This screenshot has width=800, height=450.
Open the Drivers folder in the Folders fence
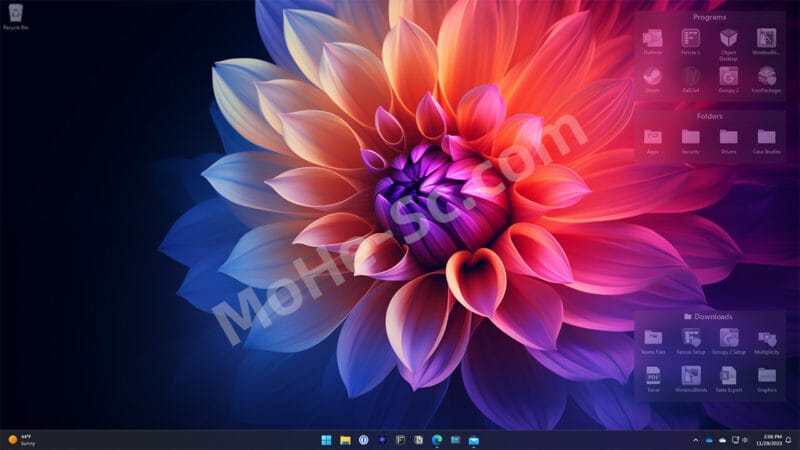pos(729,141)
